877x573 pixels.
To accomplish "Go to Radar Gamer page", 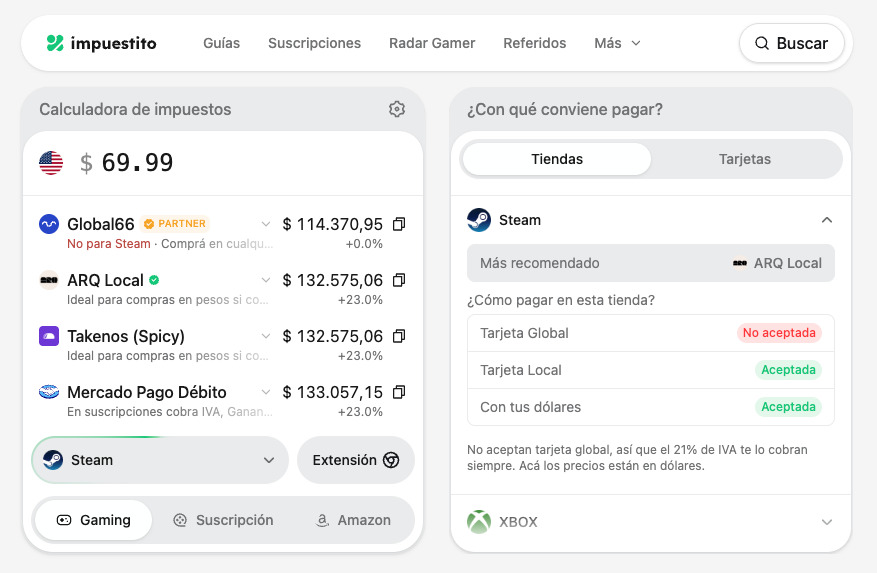I will point(432,43).
